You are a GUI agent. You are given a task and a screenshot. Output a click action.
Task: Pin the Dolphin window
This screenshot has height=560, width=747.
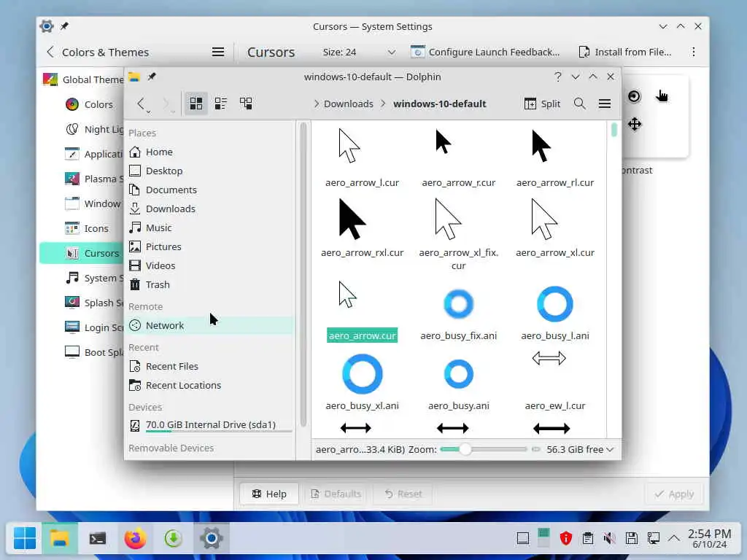click(x=152, y=77)
